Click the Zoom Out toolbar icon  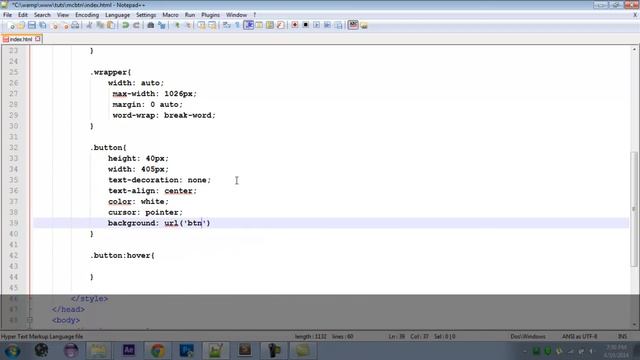click(x=188, y=25)
